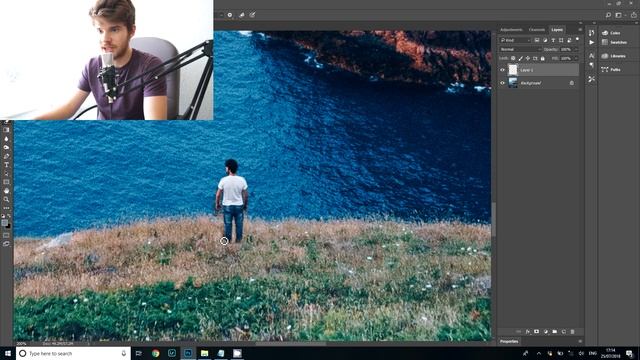Select the Hand tool
The width and height of the screenshot is (640, 360).
pyautogui.click(x=6, y=191)
